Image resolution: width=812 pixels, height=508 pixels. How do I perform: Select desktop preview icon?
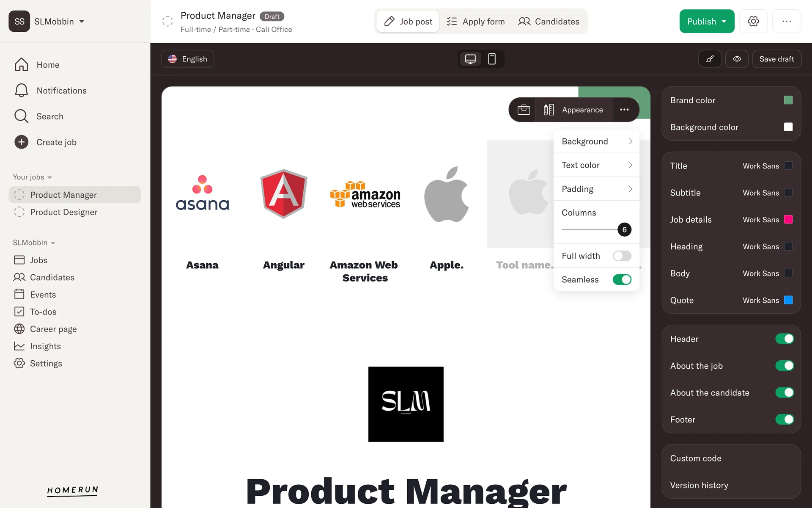tap(470, 59)
